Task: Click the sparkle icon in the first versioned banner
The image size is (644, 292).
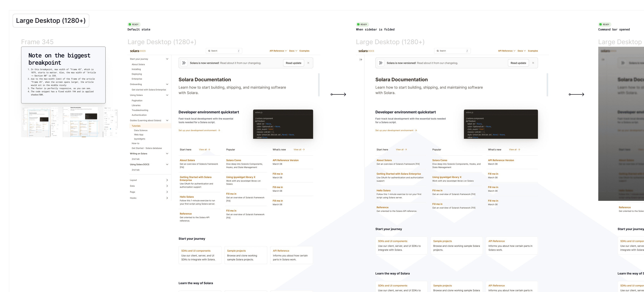Action: [184, 63]
